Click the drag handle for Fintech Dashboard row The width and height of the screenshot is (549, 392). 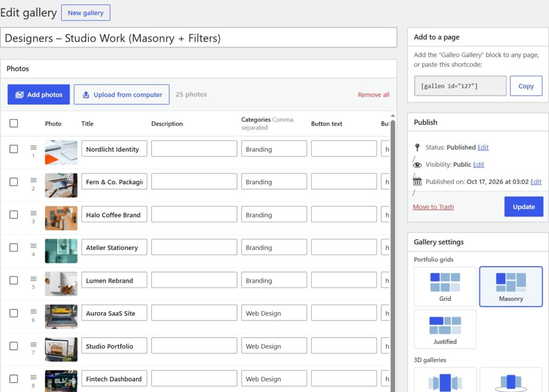(x=33, y=377)
